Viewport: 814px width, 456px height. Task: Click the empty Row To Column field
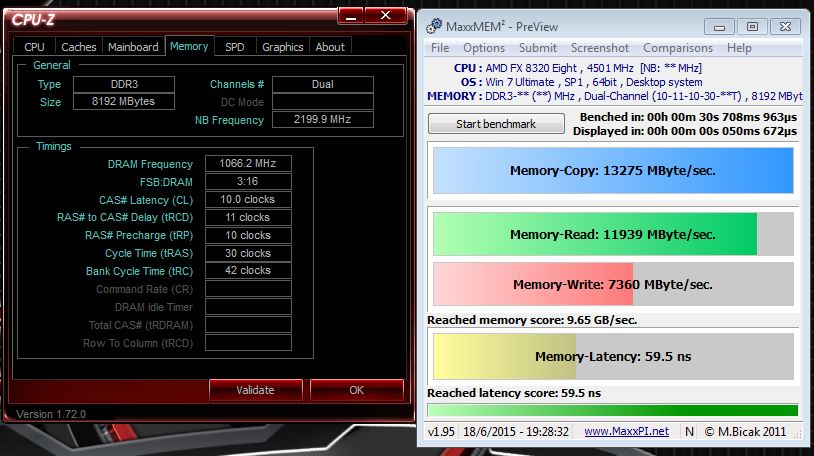[248, 343]
